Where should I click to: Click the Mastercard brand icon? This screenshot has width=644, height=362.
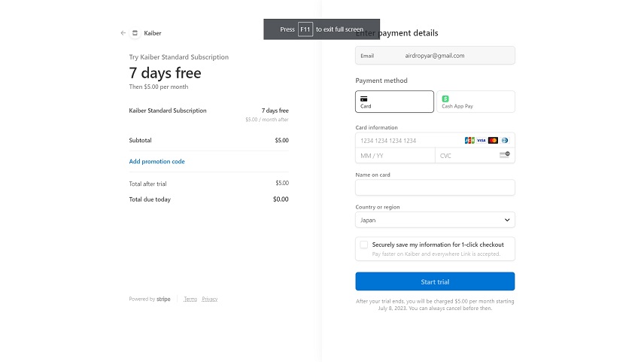pos(493,141)
